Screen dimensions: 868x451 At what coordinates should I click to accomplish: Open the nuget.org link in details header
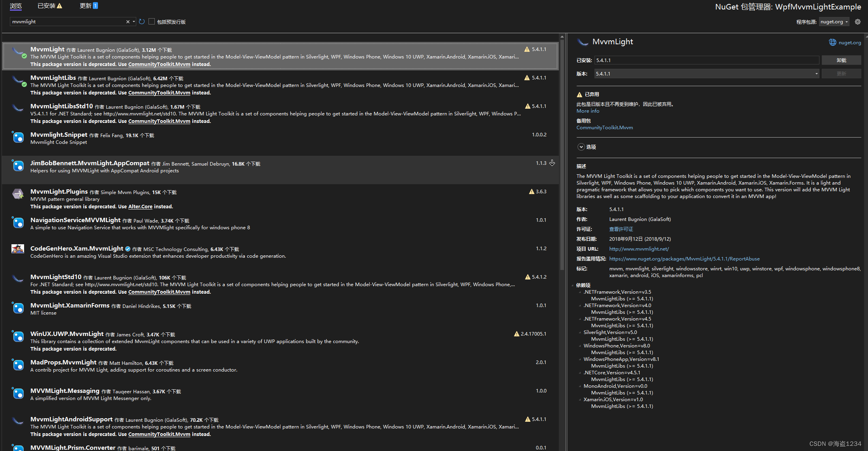point(849,43)
